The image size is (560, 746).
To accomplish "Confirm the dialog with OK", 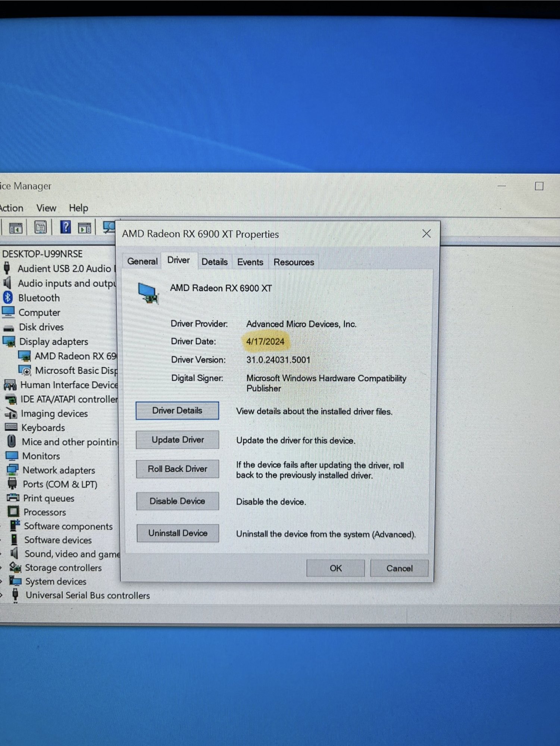I will [336, 568].
